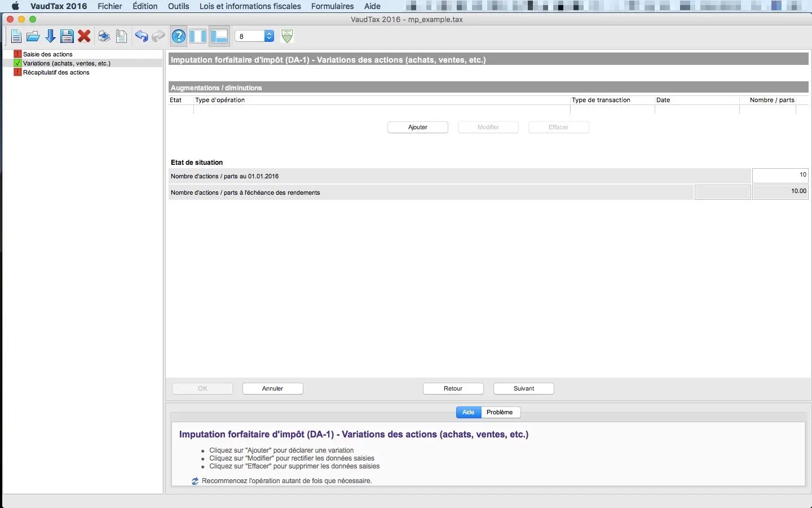Save the declaration with the floppy disk icon
Viewport: 812px width, 508px height.
(67, 37)
